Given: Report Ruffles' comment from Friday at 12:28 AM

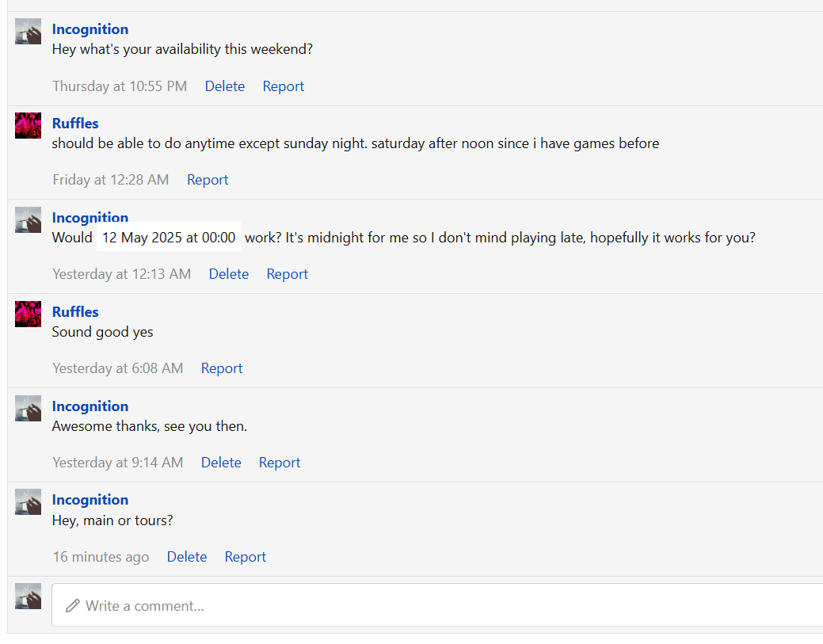Looking at the screenshot, I should point(208,180).
